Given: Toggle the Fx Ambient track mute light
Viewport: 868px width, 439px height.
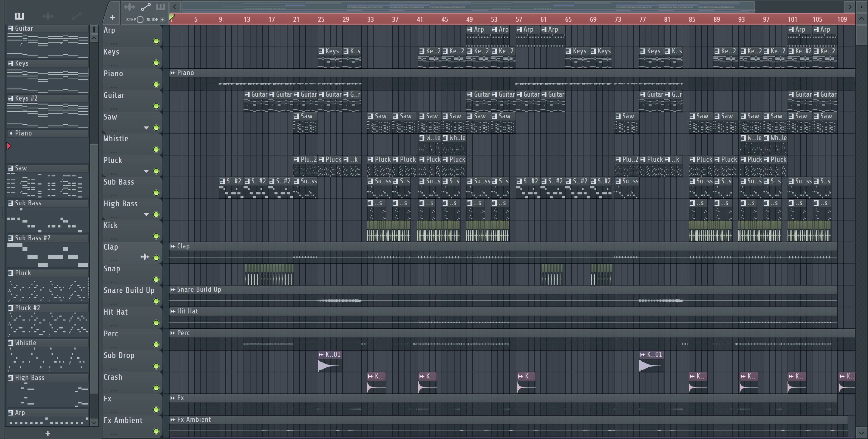Looking at the screenshot, I should 156,431.
